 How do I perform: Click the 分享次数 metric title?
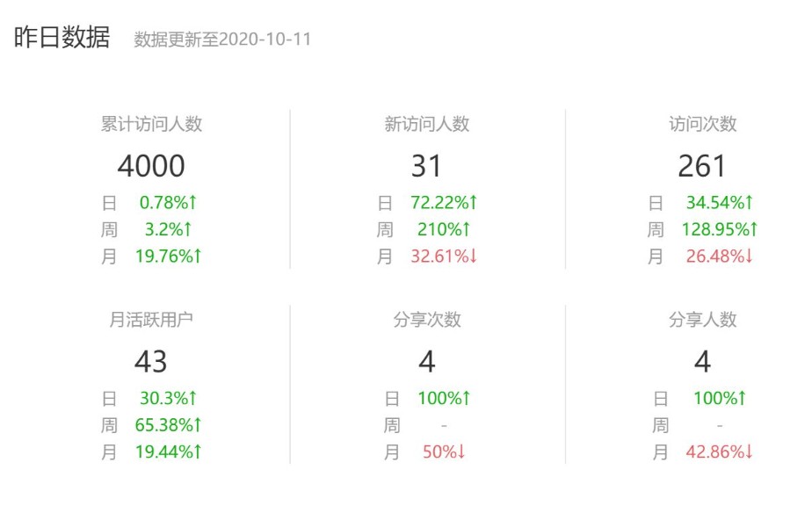click(x=427, y=320)
